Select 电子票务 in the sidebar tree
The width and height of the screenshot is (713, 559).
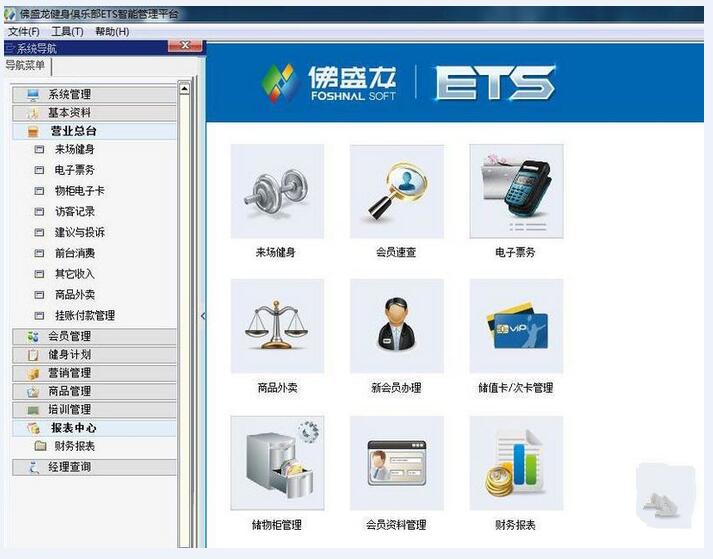tap(75, 170)
